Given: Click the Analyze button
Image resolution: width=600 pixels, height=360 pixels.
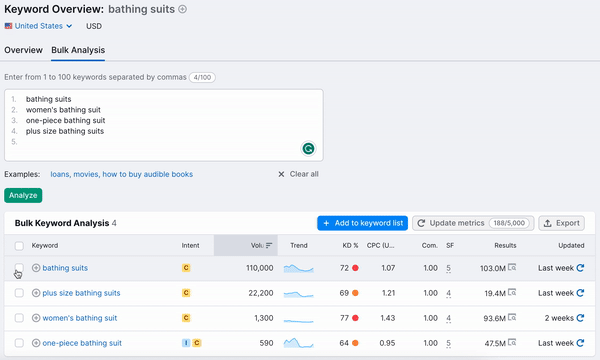Looking at the screenshot, I should click(23, 195).
